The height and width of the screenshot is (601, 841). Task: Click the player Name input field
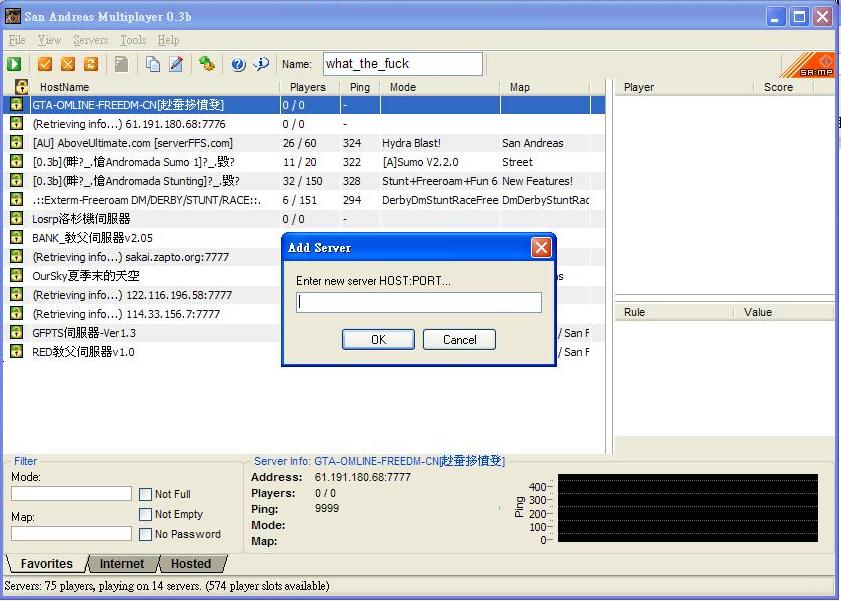coord(403,64)
